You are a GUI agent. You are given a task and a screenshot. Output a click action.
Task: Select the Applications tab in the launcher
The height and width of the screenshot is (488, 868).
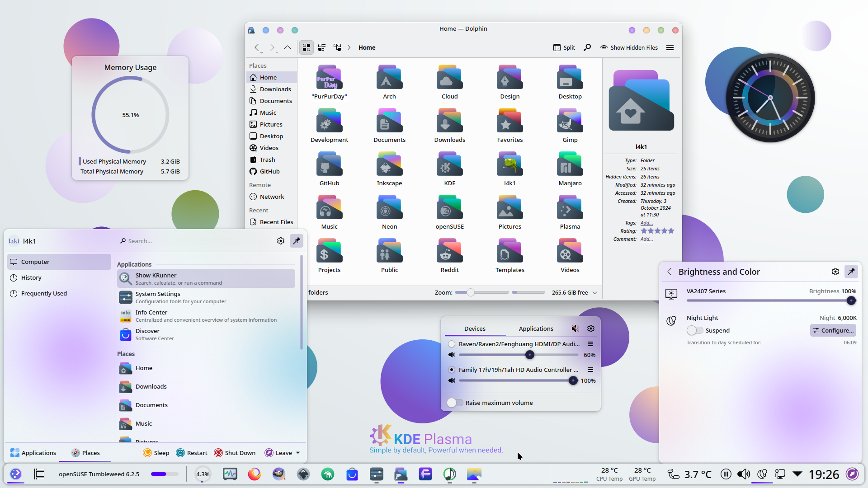click(33, 453)
